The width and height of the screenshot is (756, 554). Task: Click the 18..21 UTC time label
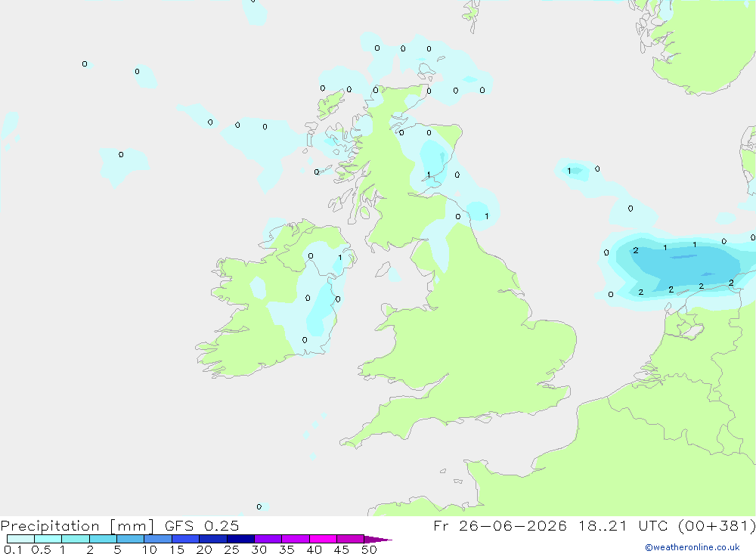pyautogui.click(x=623, y=526)
